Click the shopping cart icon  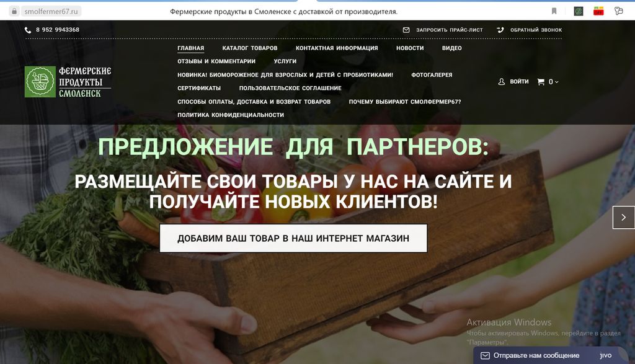[x=541, y=82]
